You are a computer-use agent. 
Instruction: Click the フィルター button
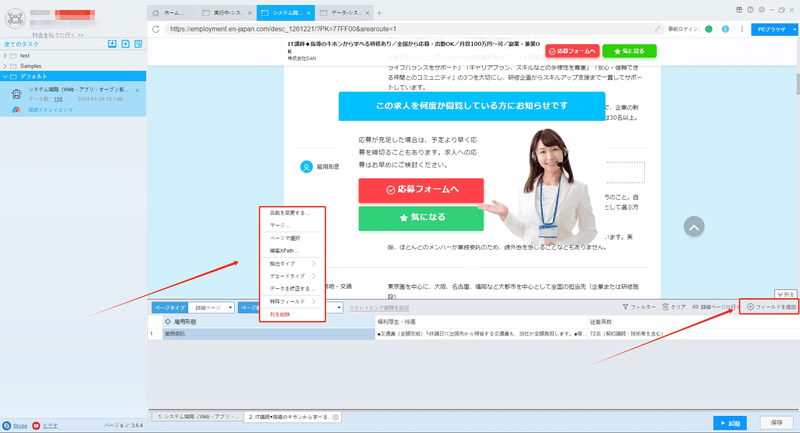tap(639, 307)
